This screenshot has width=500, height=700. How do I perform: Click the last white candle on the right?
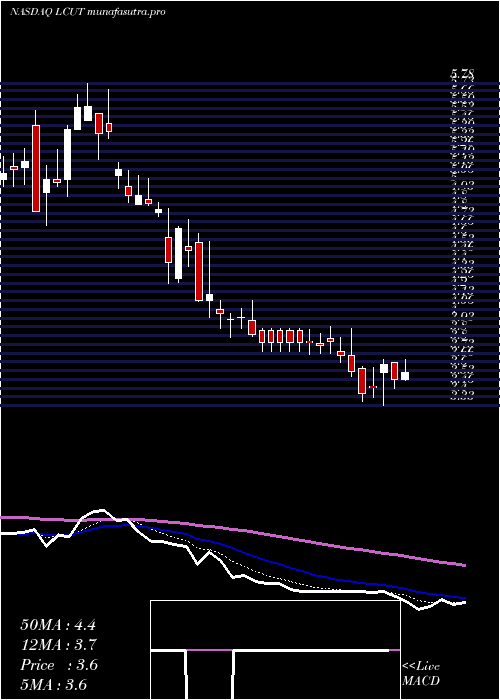pos(405,376)
